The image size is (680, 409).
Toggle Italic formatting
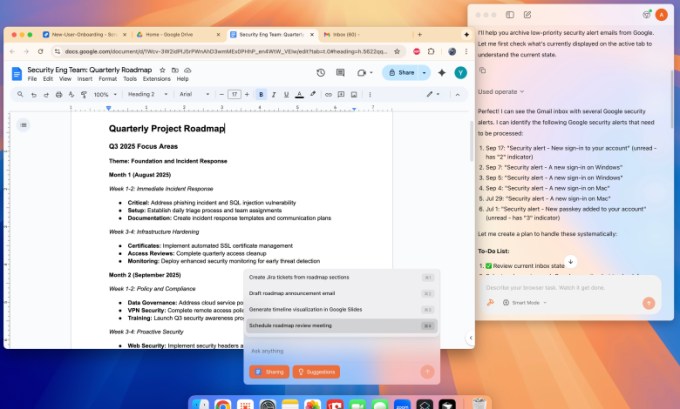pos(274,95)
